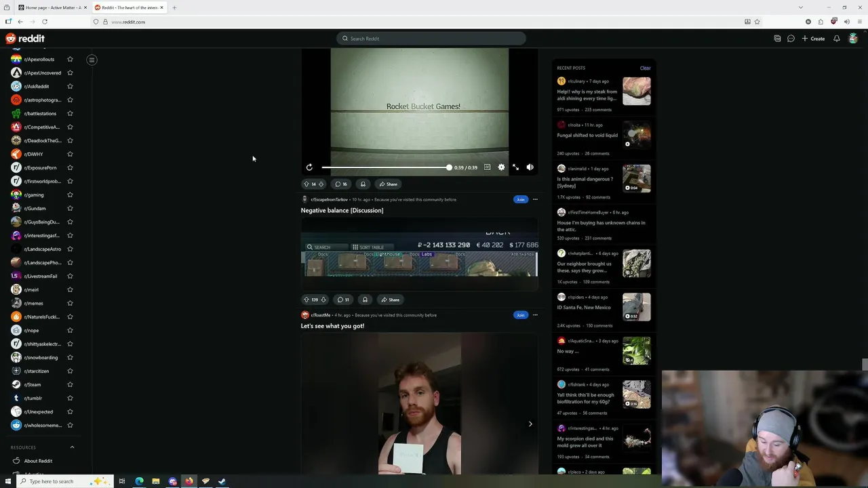Open Negative balance [Discussion] post title
This screenshot has width=868, height=488.
pyautogui.click(x=342, y=211)
